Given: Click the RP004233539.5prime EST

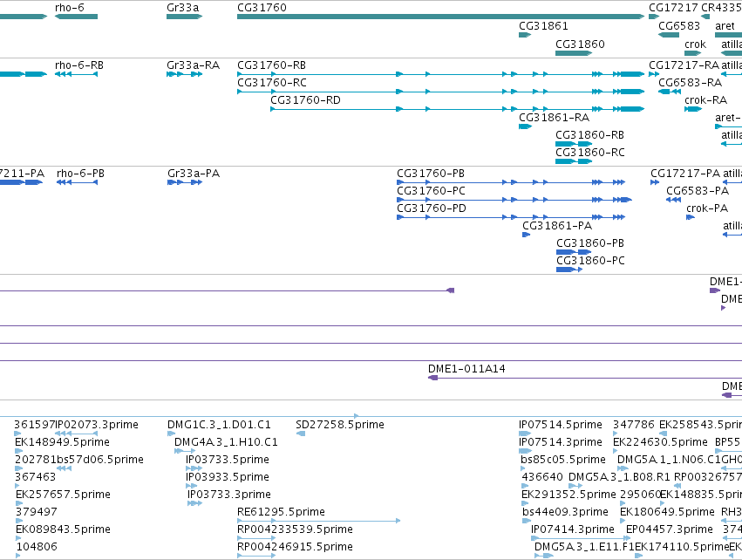Looking at the screenshot, I should (256, 538).
